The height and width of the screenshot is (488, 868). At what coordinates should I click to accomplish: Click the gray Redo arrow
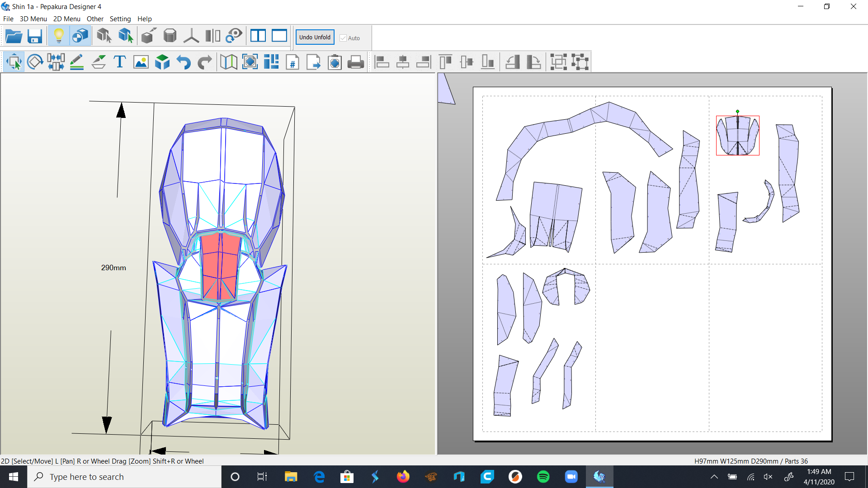205,62
